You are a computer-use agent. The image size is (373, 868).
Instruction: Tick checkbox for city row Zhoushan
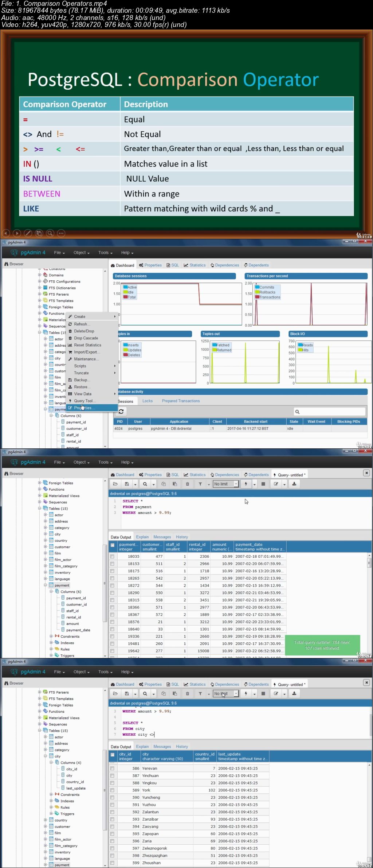tap(112, 863)
